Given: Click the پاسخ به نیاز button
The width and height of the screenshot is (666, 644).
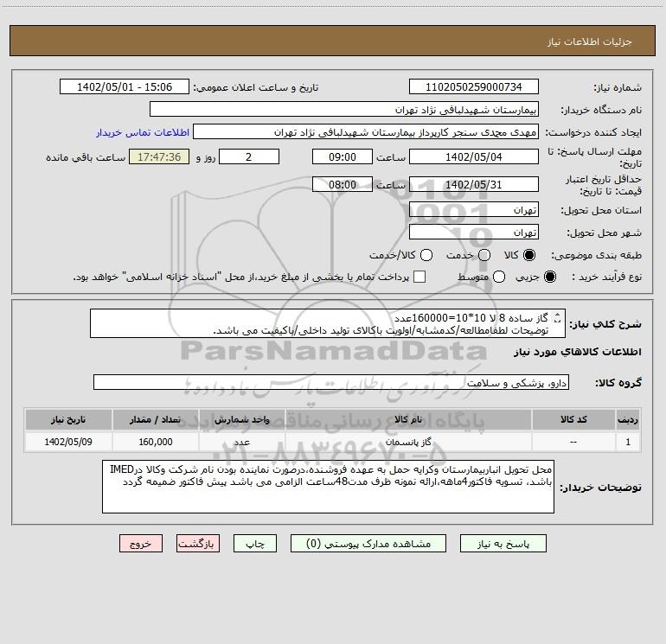Looking at the screenshot, I should click(503, 544).
